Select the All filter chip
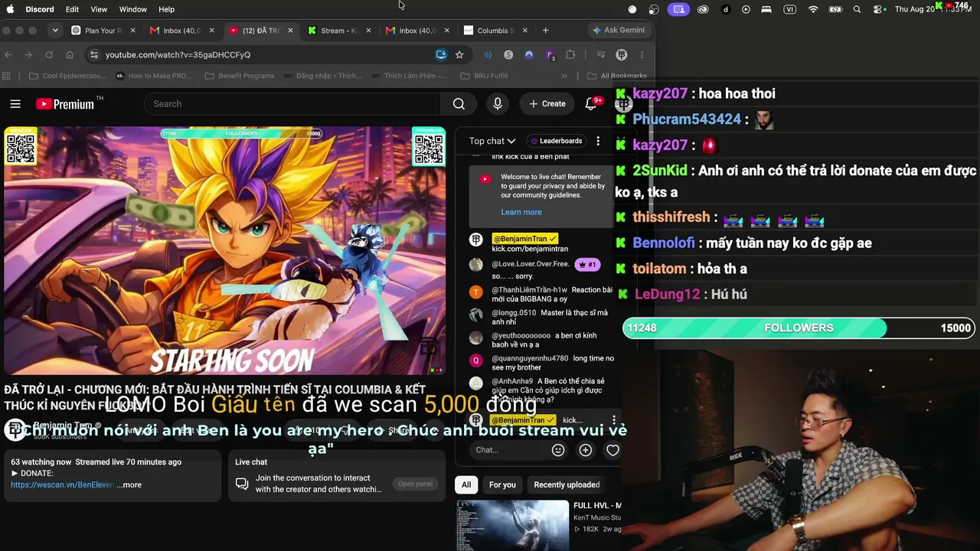 click(x=466, y=484)
